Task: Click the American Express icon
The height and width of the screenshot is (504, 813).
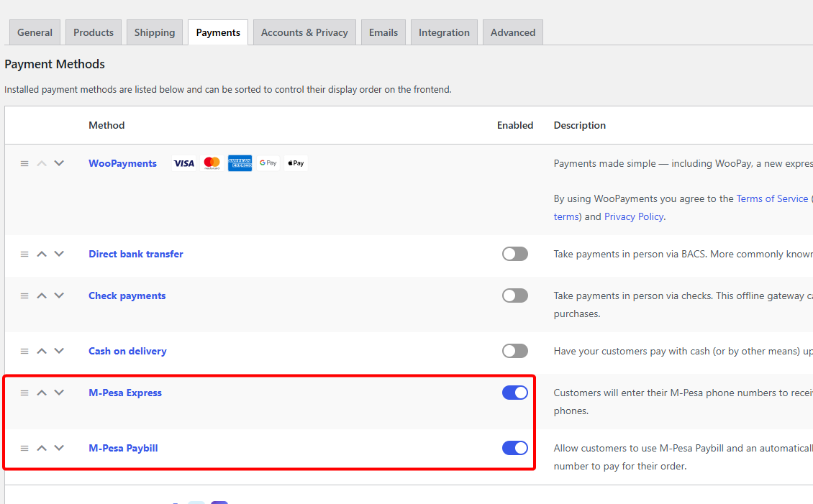Action: tap(240, 163)
